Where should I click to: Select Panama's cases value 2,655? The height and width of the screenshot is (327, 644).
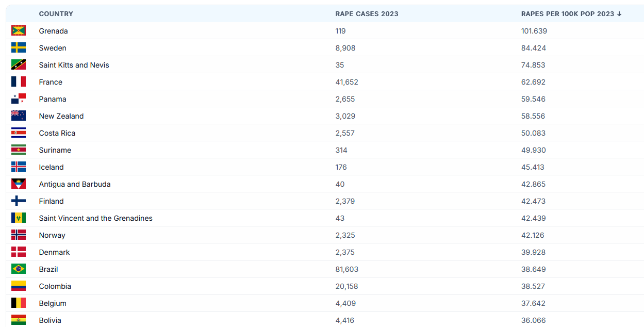(345, 99)
